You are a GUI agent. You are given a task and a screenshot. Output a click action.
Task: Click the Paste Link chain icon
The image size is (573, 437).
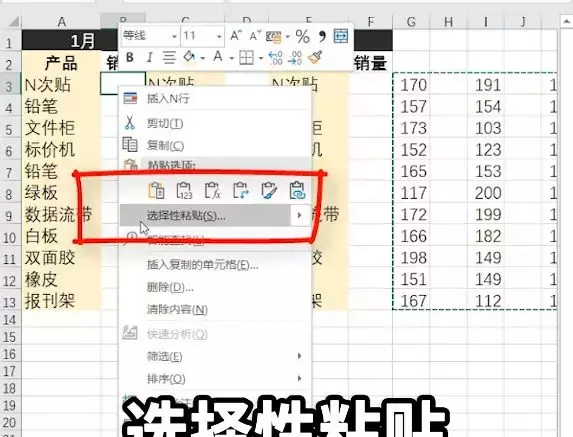[x=297, y=190]
